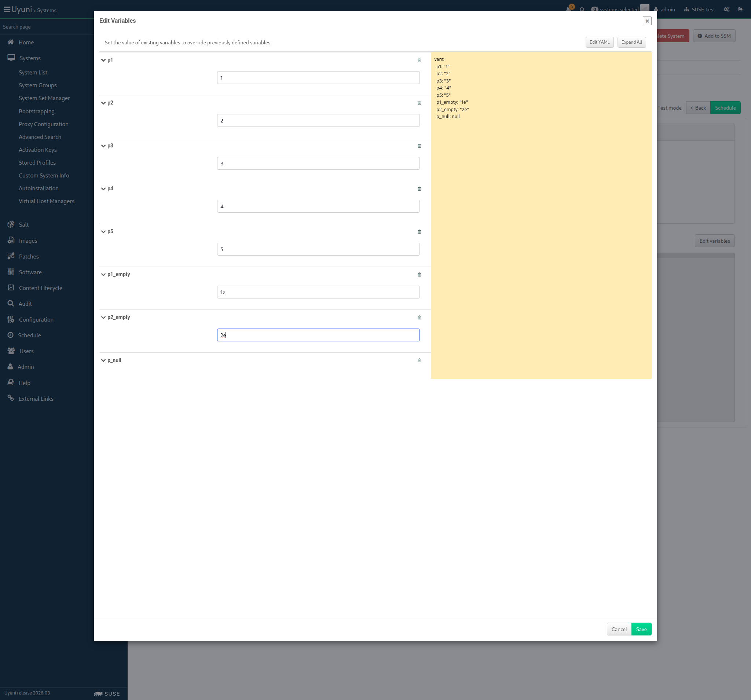Screen dimensions: 751x700
Task: Delete the p_null variable
Action: pos(420,360)
